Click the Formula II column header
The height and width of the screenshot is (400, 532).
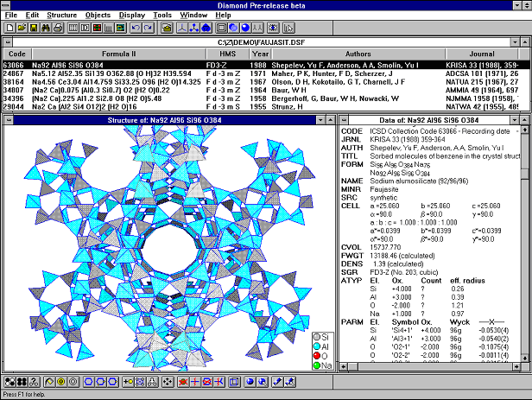tap(118, 53)
